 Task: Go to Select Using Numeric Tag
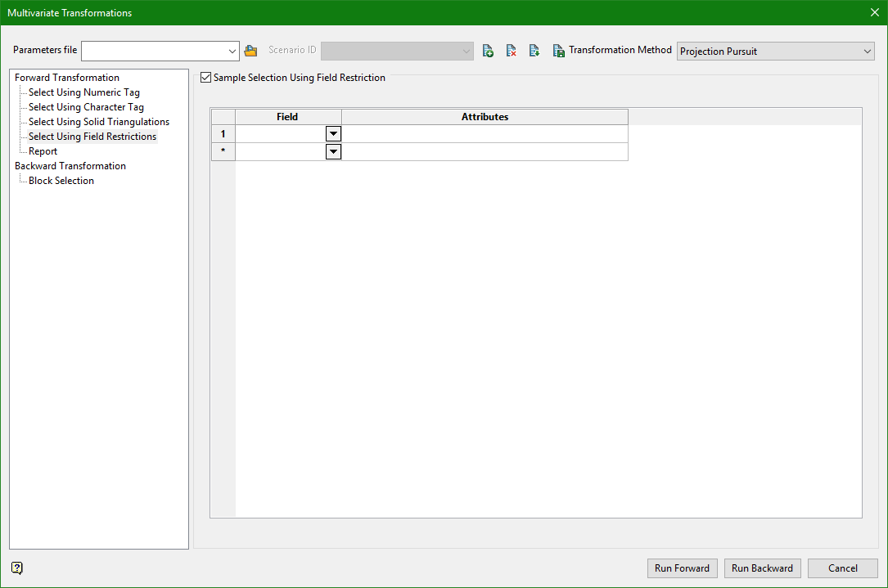[x=83, y=92]
